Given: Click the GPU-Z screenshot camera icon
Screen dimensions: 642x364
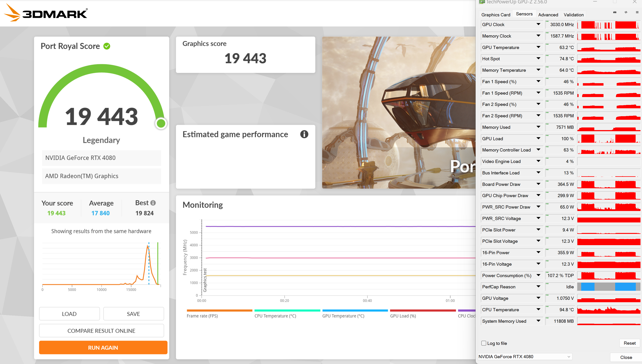Looking at the screenshot, I should pos(615,12).
